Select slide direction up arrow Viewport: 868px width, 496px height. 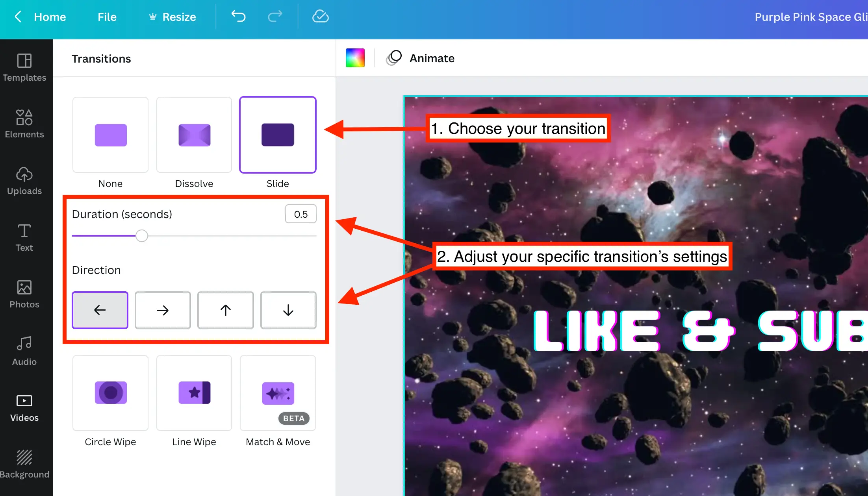coord(225,310)
